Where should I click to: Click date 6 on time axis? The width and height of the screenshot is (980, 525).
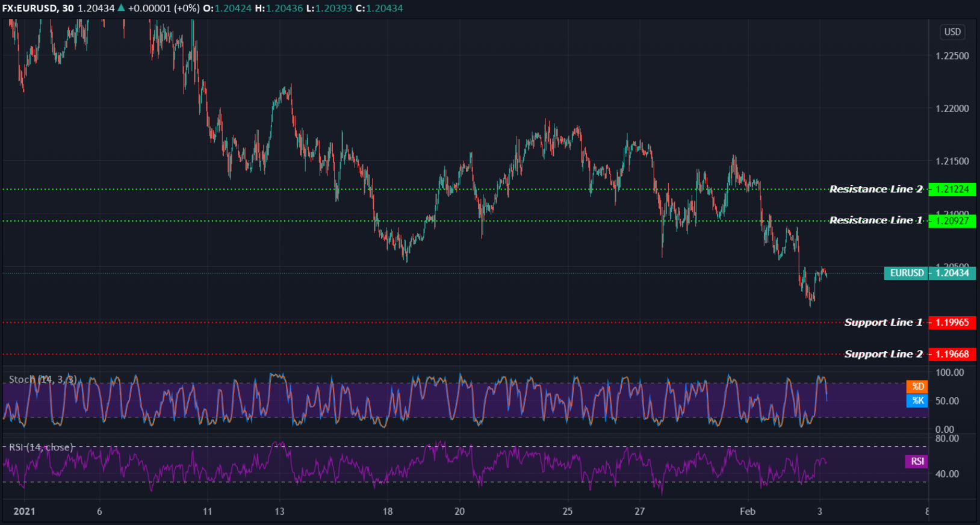[99, 511]
